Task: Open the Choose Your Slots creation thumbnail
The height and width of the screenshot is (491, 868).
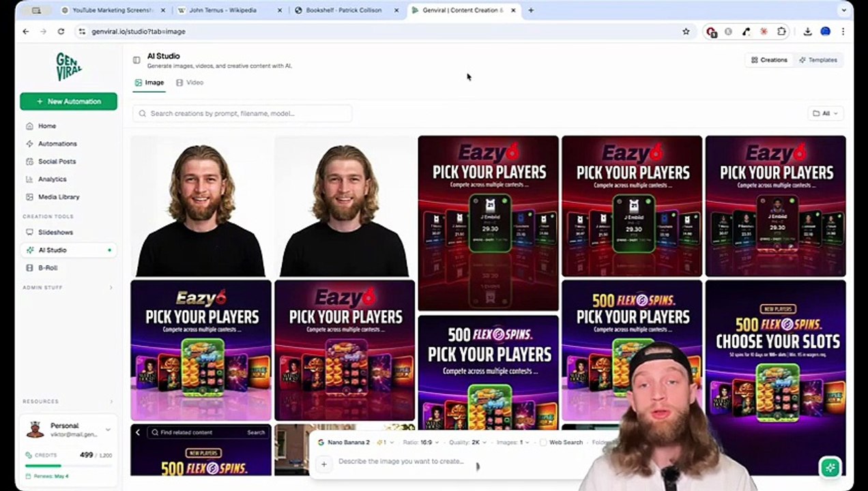Action: point(775,378)
